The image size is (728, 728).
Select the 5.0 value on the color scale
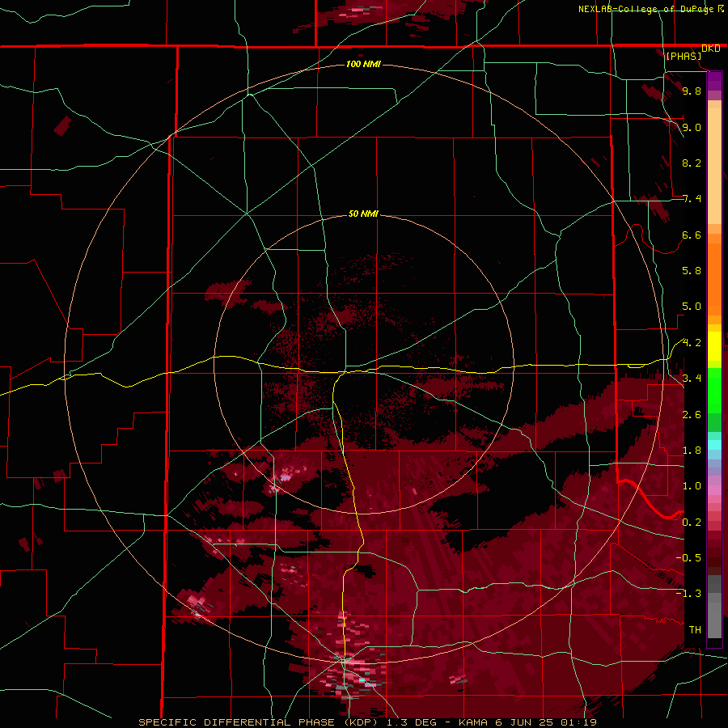point(692,307)
